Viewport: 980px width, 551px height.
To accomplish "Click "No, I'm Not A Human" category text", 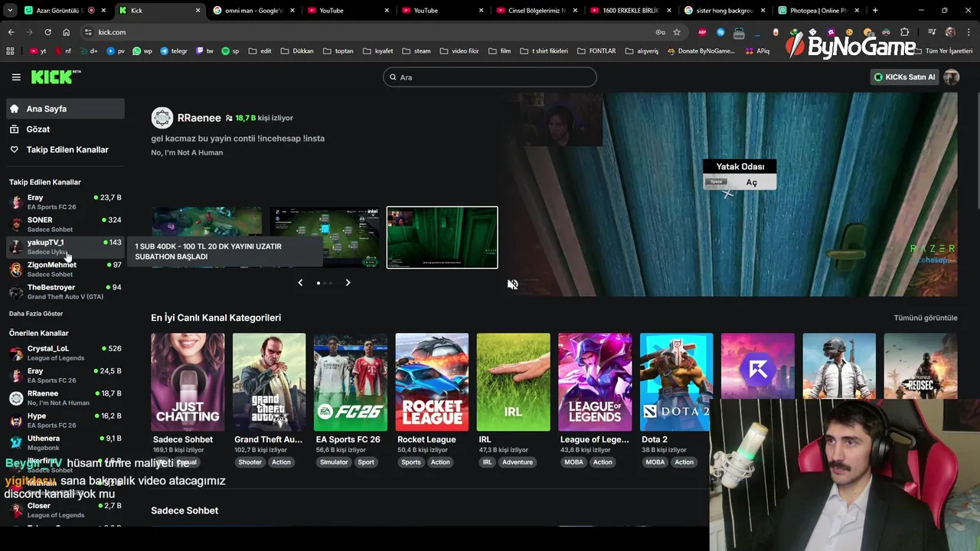I will pyautogui.click(x=187, y=153).
